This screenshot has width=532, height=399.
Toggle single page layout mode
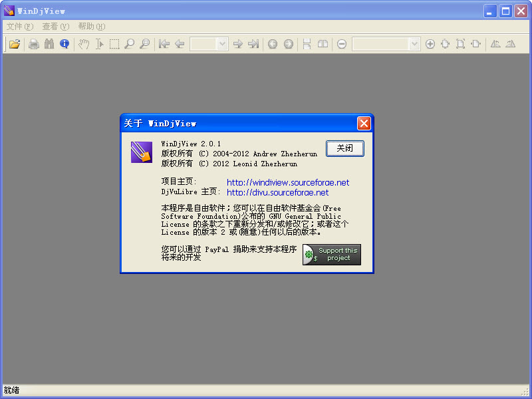click(x=306, y=44)
